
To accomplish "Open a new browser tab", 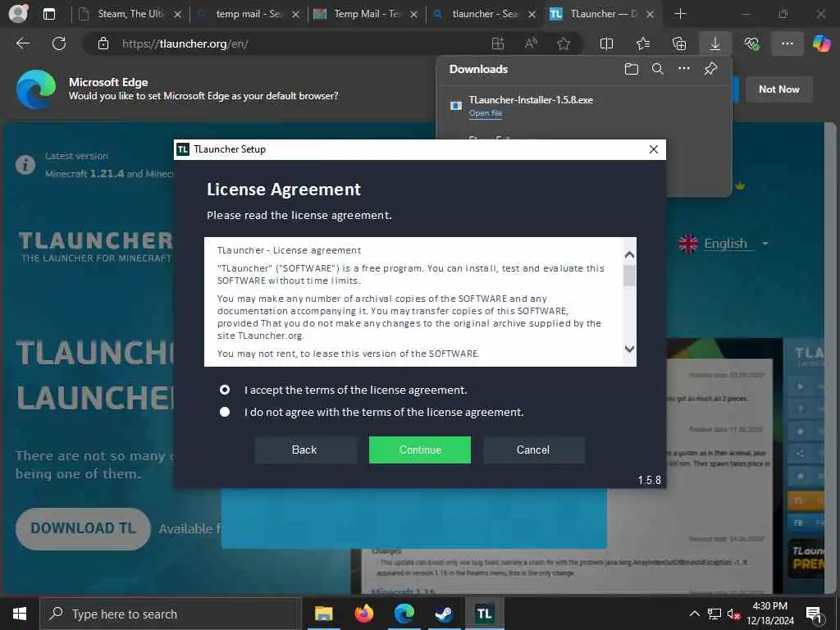I will pos(680,14).
